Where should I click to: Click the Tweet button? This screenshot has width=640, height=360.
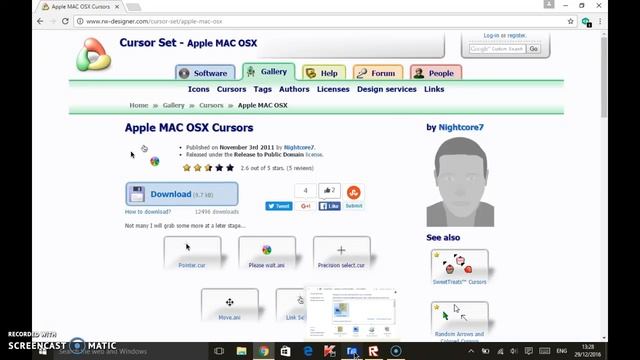279,206
